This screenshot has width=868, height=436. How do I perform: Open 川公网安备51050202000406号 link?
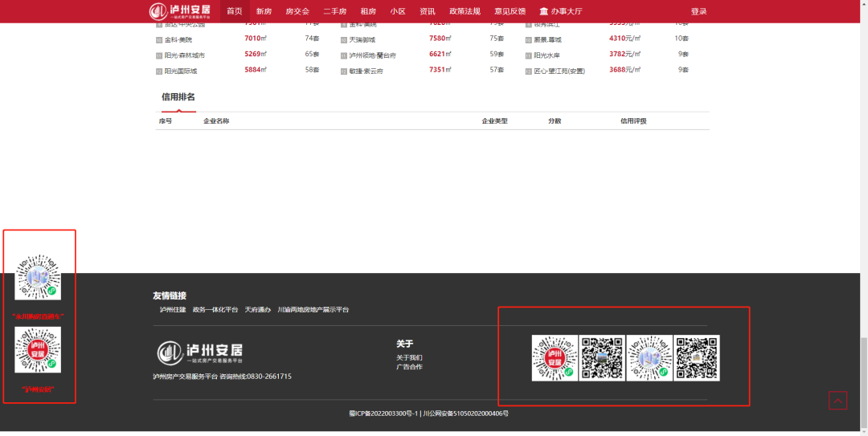click(x=465, y=414)
